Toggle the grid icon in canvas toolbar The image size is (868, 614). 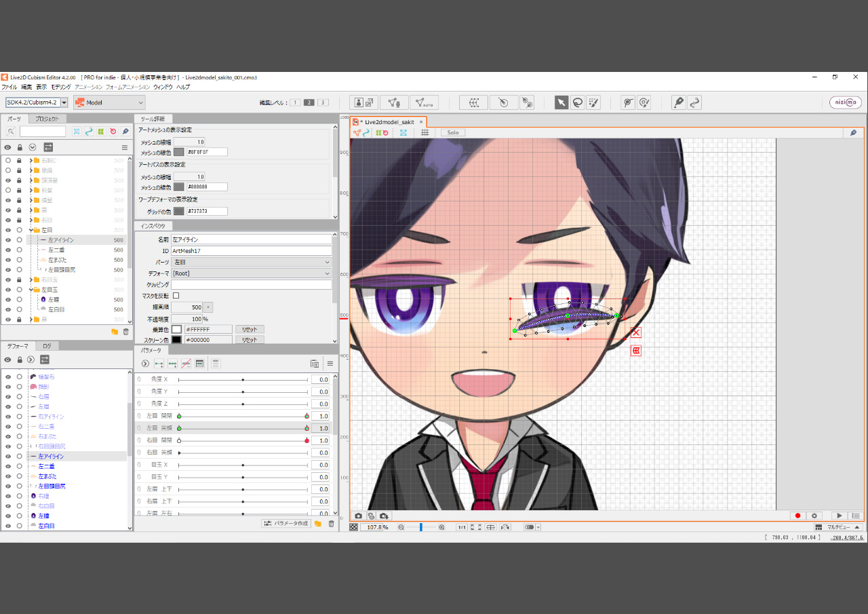(x=425, y=132)
